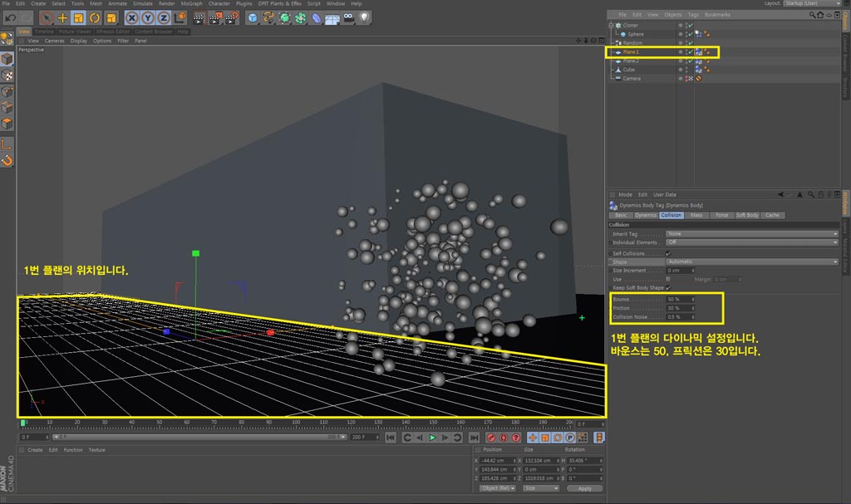The width and height of the screenshot is (851, 504).
Task: Toggle the Self Collisions checkbox
Action: point(668,253)
